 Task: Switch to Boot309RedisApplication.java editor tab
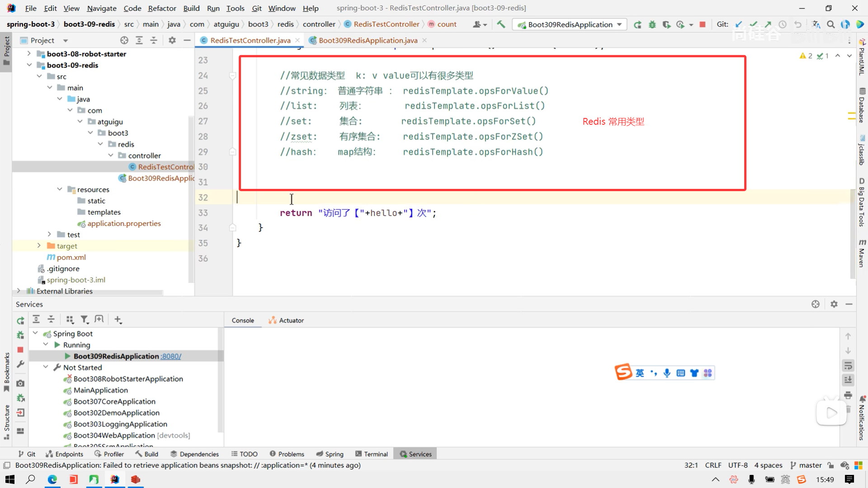point(368,40)
